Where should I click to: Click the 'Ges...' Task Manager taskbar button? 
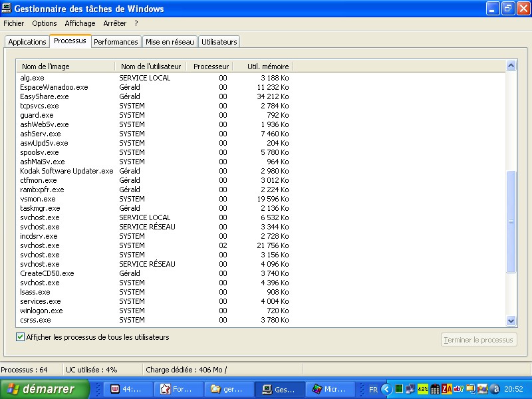[279, 389]
